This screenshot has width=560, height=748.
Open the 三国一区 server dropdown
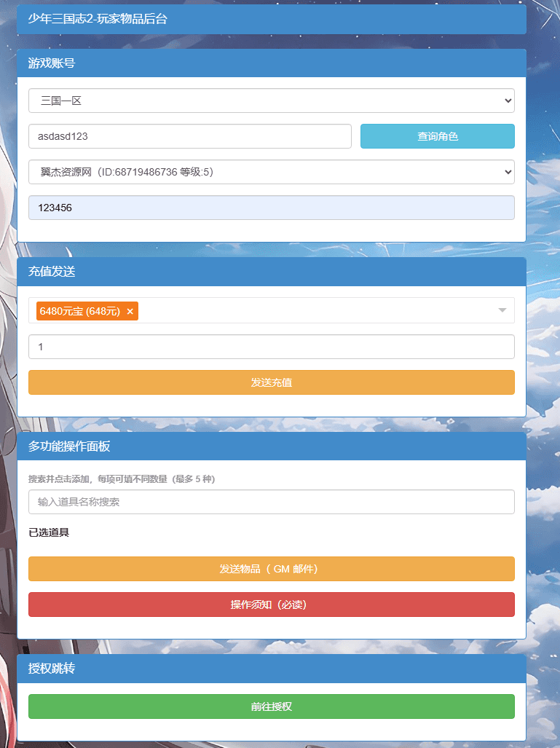pyautogui.click(x=272, y=101)
